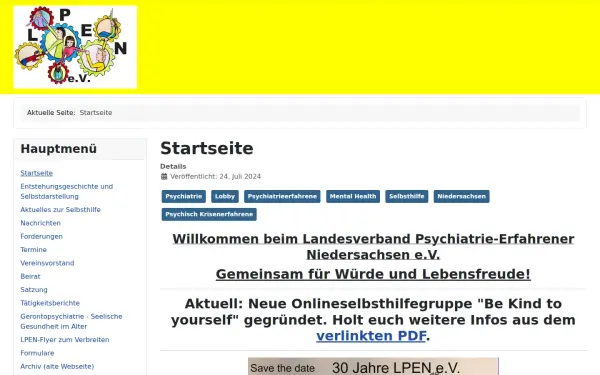Select Forderungen in Hauptmenü
Screen dimensions: 600x375
(41, 236)
